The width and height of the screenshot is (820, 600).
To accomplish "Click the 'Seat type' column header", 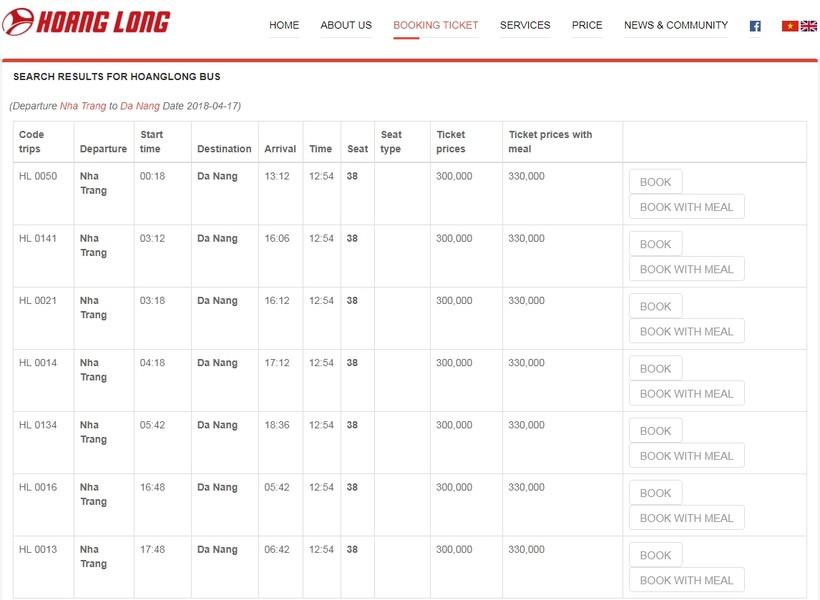I will click(391, 141).
